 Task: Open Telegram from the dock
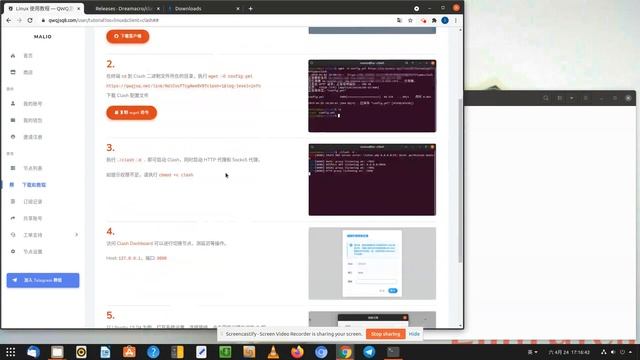pyautogui.click(x=369, y=352)
